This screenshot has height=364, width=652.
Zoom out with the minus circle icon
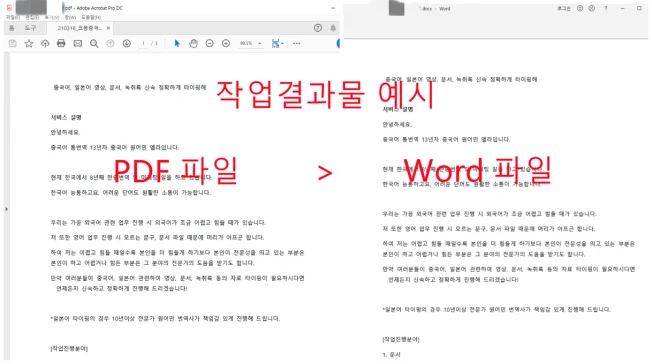210,43
